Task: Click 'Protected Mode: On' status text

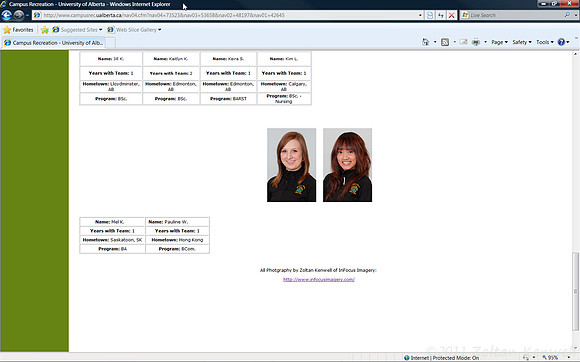Action: tap(456, 358)
